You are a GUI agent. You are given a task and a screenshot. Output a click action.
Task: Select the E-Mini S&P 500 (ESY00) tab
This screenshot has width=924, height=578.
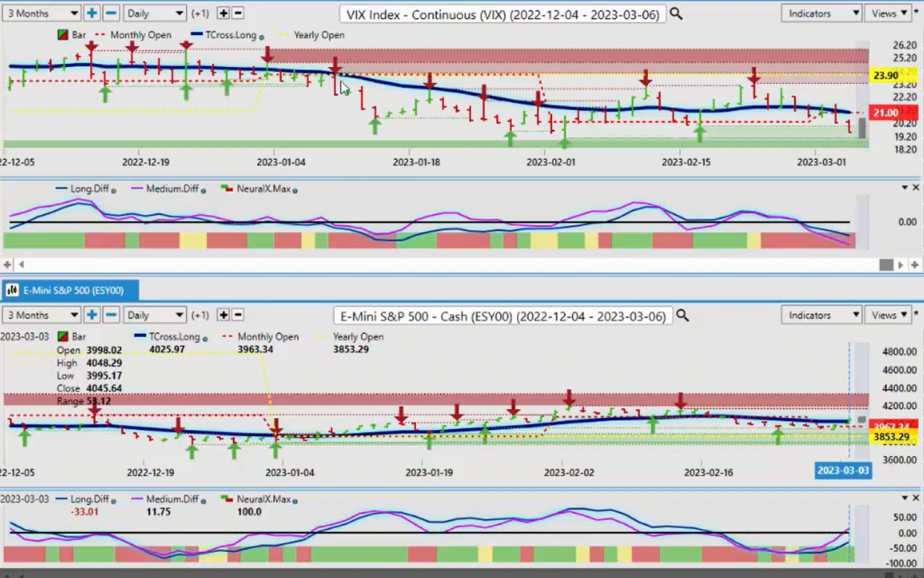pyautogui.click(x=69, y=290)
